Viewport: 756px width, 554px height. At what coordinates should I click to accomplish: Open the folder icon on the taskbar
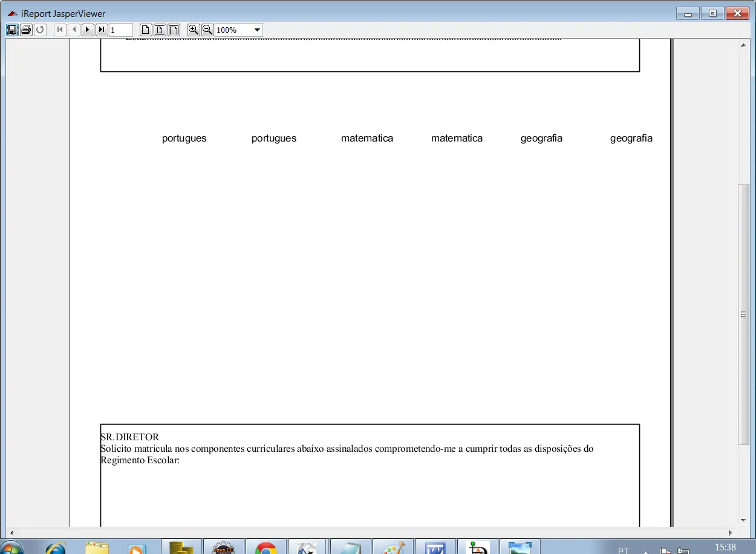point(97,547)
